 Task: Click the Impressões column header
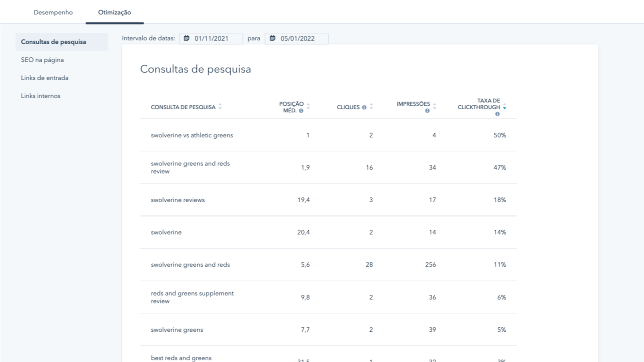(x=413, y=104)
